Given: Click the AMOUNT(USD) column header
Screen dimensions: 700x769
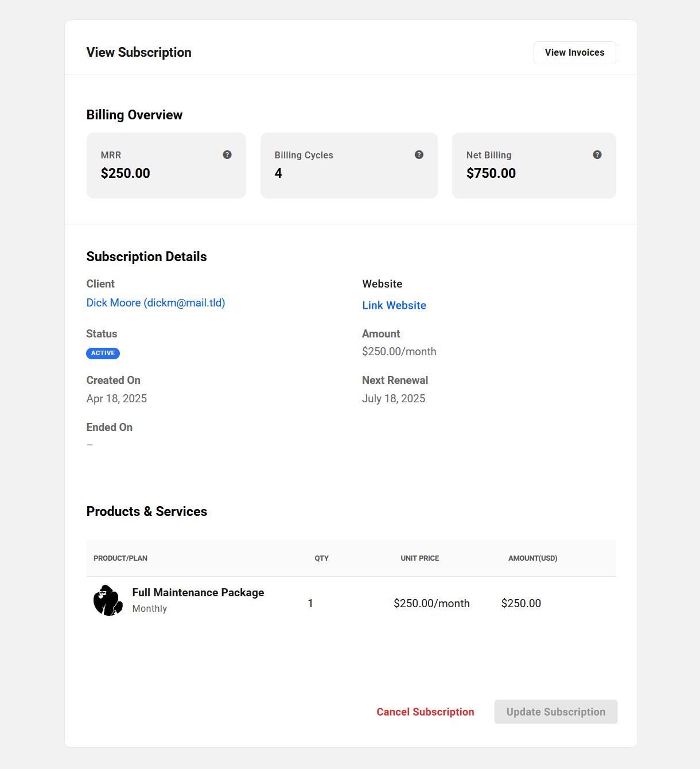Looking at the screenshot, I should point(533,558).
